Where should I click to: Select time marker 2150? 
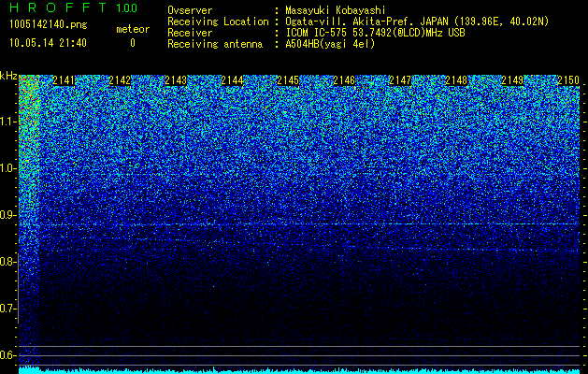pos(568,80)
